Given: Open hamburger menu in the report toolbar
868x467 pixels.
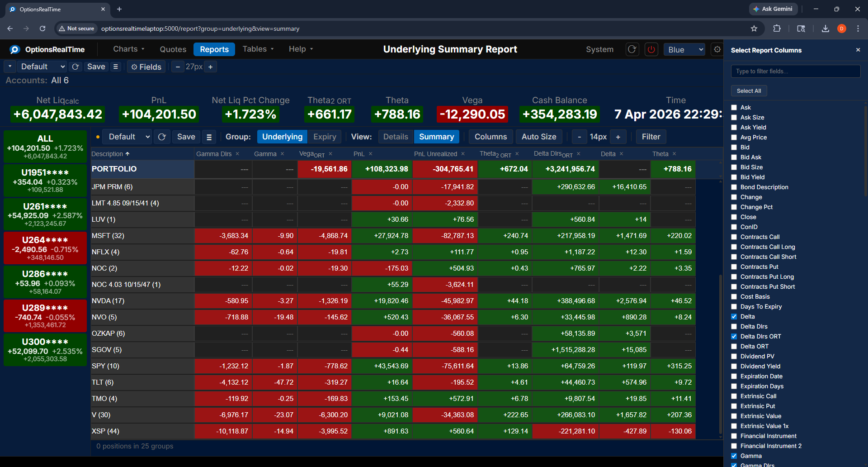Looking at the screenshot, I should (209, 137).
